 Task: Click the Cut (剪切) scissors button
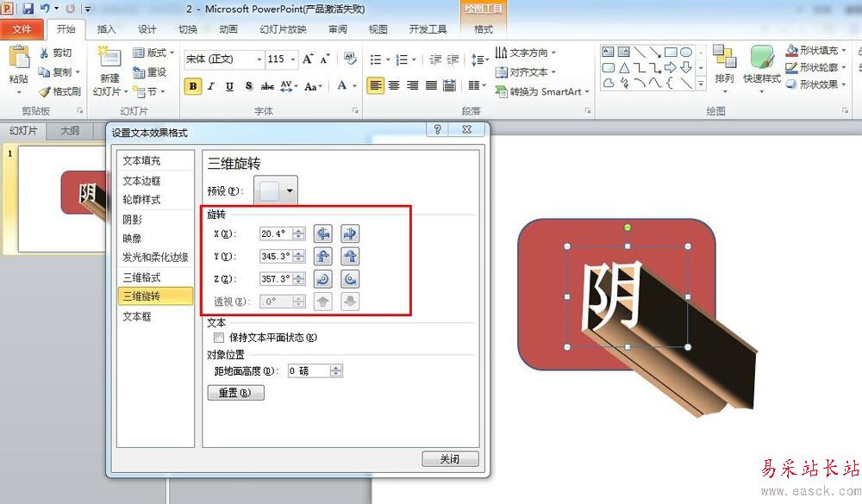55,53
